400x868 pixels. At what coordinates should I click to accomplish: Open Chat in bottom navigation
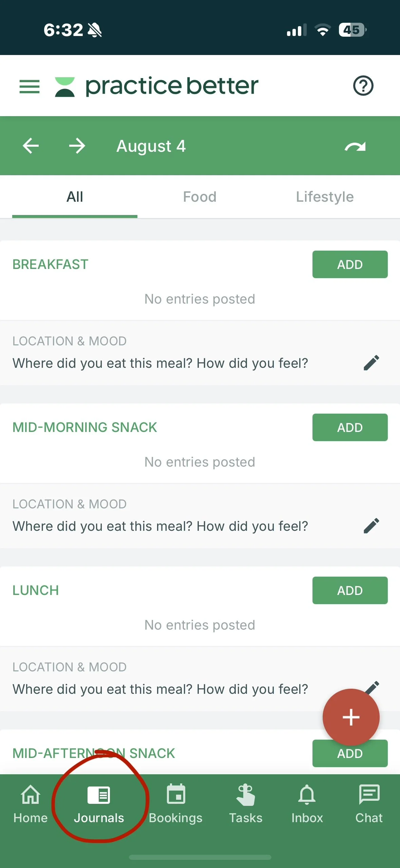tap(369, 804)
